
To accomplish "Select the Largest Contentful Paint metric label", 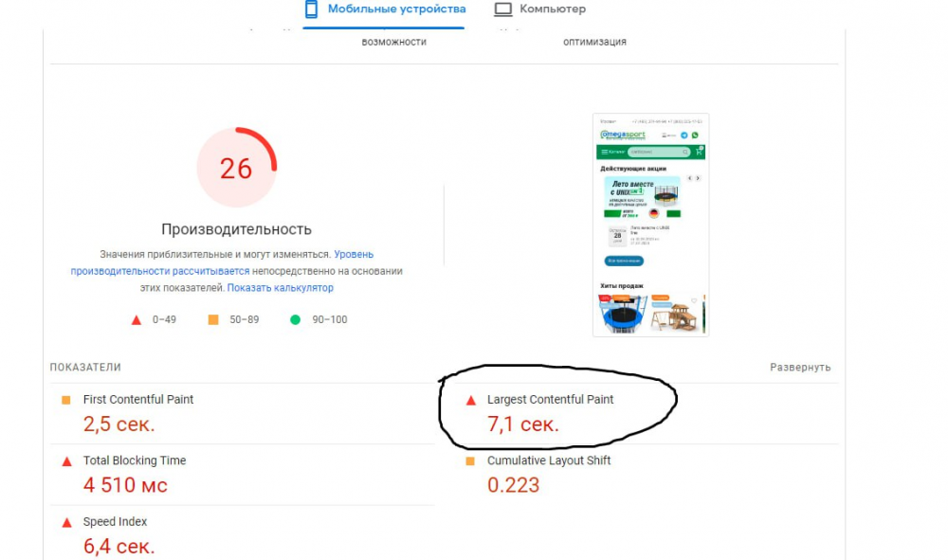I will click(x=550, y=399).
